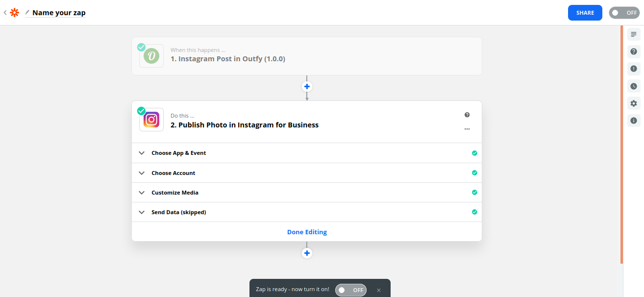Expand the Choose Account section

click(307, 173)
